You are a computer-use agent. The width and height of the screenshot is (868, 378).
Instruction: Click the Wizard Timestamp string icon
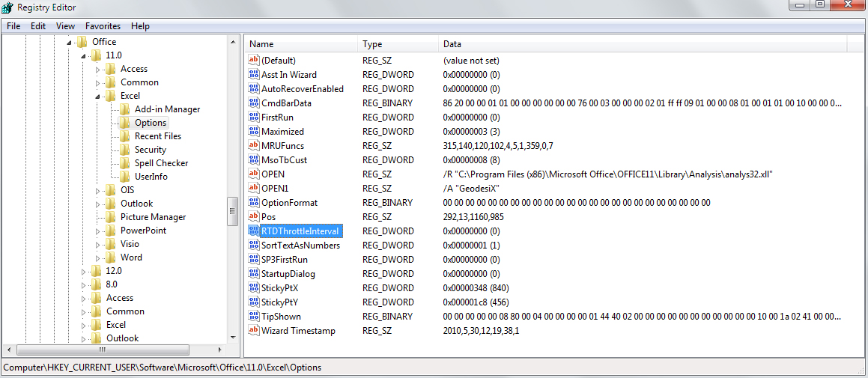click(254, 330)
